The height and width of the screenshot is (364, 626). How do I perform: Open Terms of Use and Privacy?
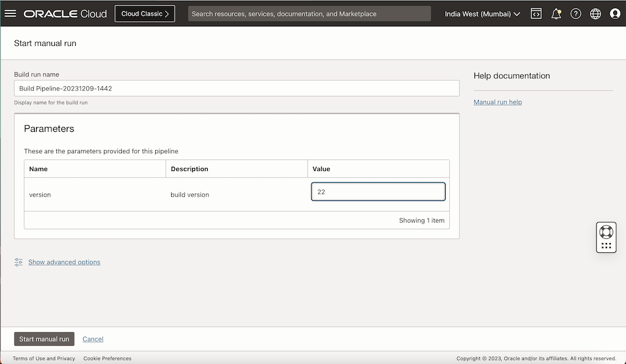(44, 359)
